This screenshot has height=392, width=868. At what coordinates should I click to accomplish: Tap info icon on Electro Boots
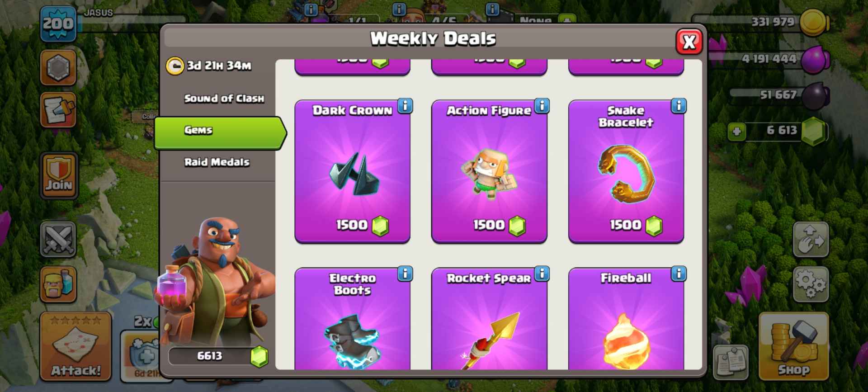pyautogui.click(x=405, y=274)
